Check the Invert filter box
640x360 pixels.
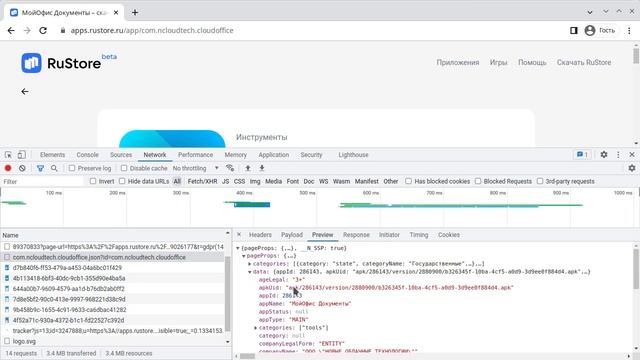coord(93,181)
